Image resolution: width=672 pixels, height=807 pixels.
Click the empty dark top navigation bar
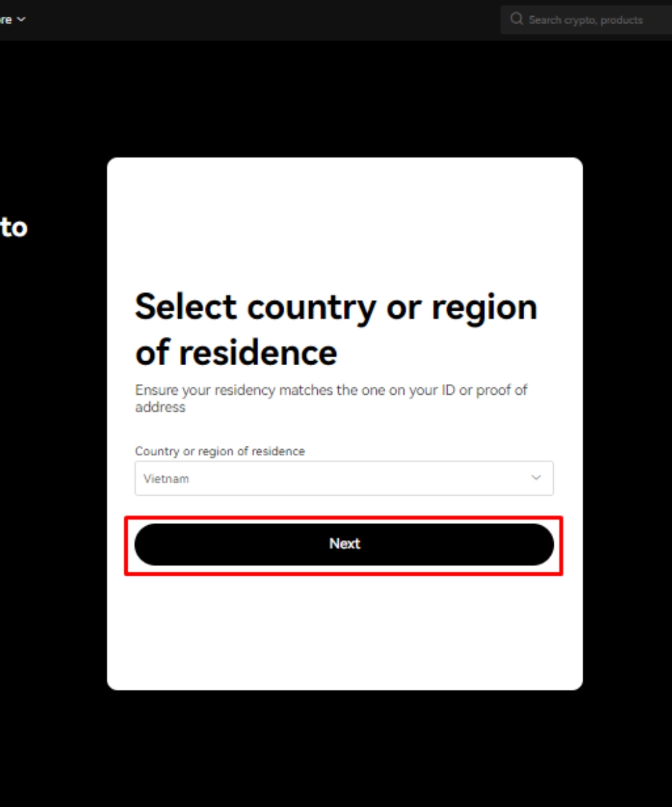[269, 20]
